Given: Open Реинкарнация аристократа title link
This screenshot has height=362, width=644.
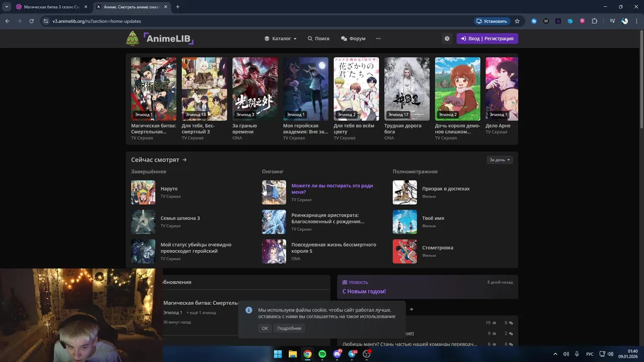Looking at the screenshot, I should click(x=328, y=218).
